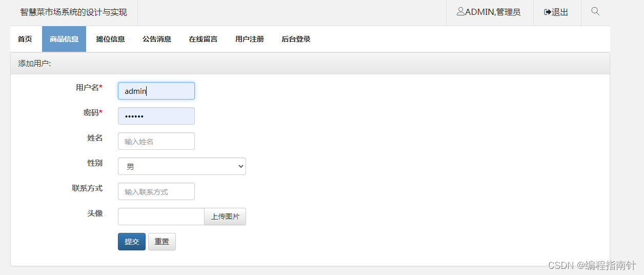
Task: Click the 输入姓名 name field
Action: (x=156, y=141)
